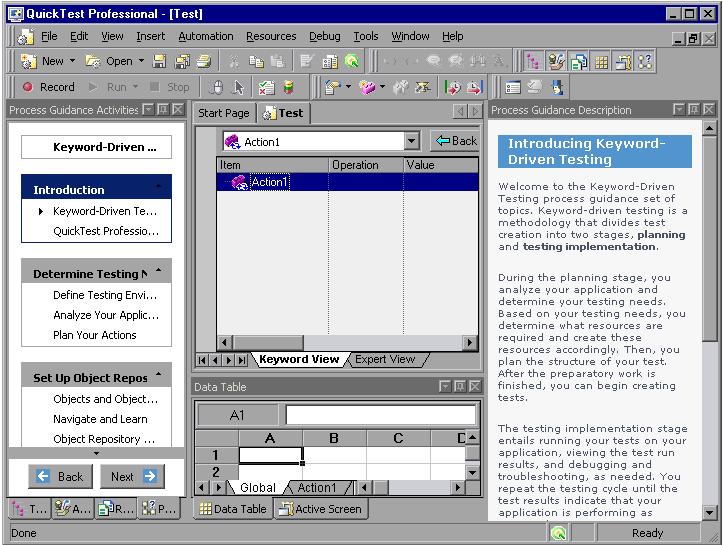Viewport: 723px width, 545px height.
Task: Click the mouse-shaped low-level recording icon
Action: (x=216, y=87)
